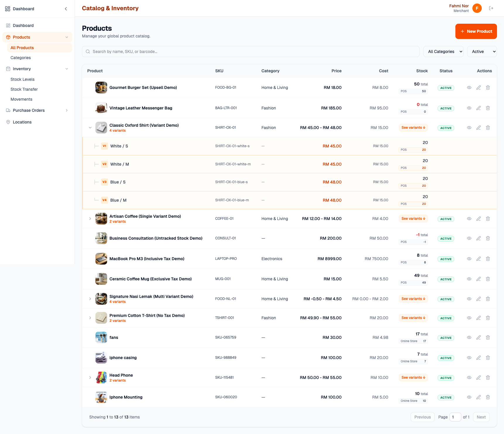Open the All Categories filter dropdown
The height and width of the screenshot is (434, 504).
pyautogui.click(x=443, y=52)
